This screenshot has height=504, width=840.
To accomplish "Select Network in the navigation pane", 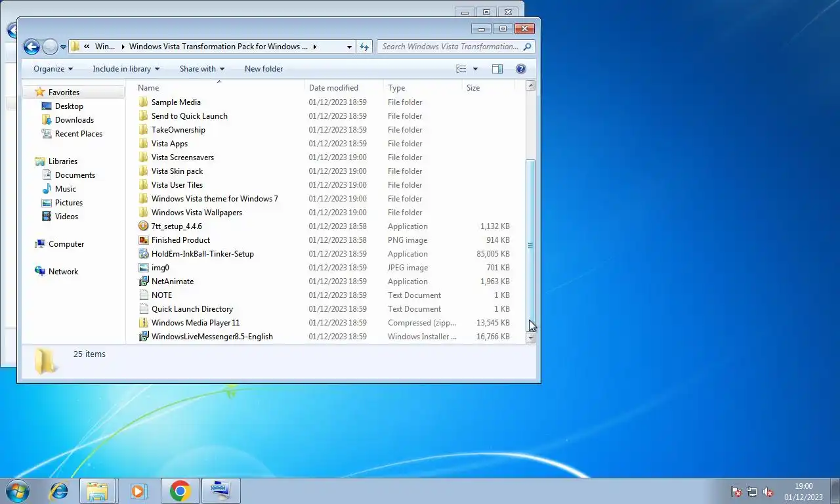I will [63, 272].
